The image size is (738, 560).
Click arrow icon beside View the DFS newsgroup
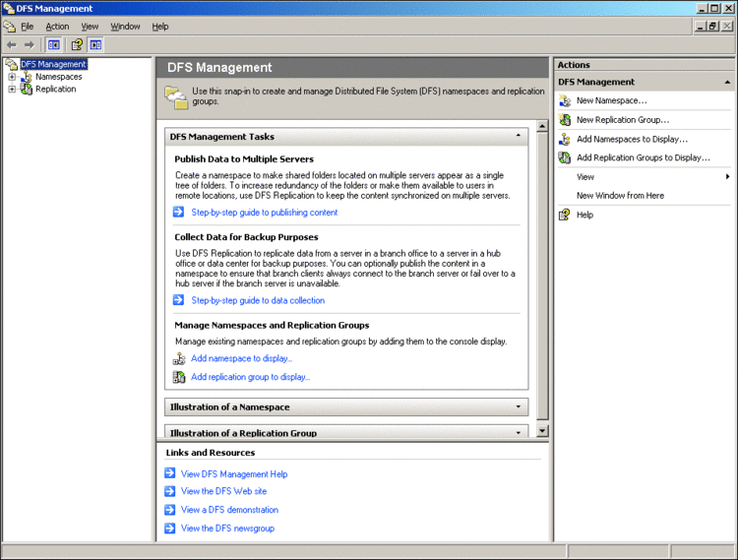[x=170, y=528]
